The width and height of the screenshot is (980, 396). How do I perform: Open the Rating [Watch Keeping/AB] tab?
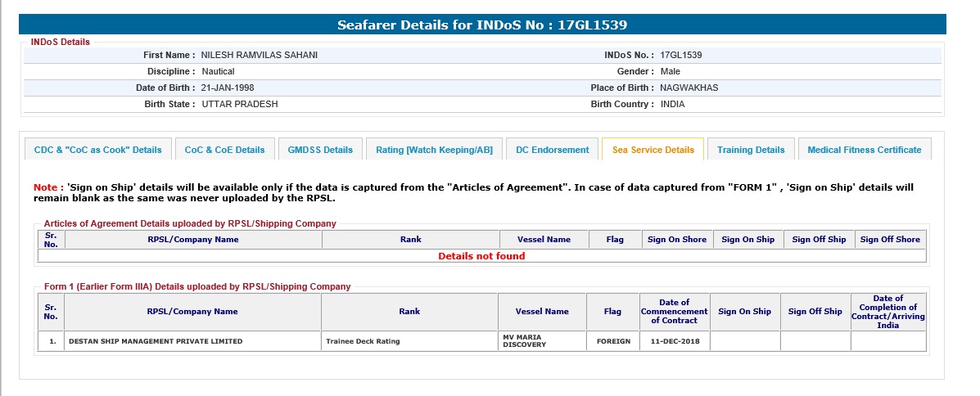point(434,150)
